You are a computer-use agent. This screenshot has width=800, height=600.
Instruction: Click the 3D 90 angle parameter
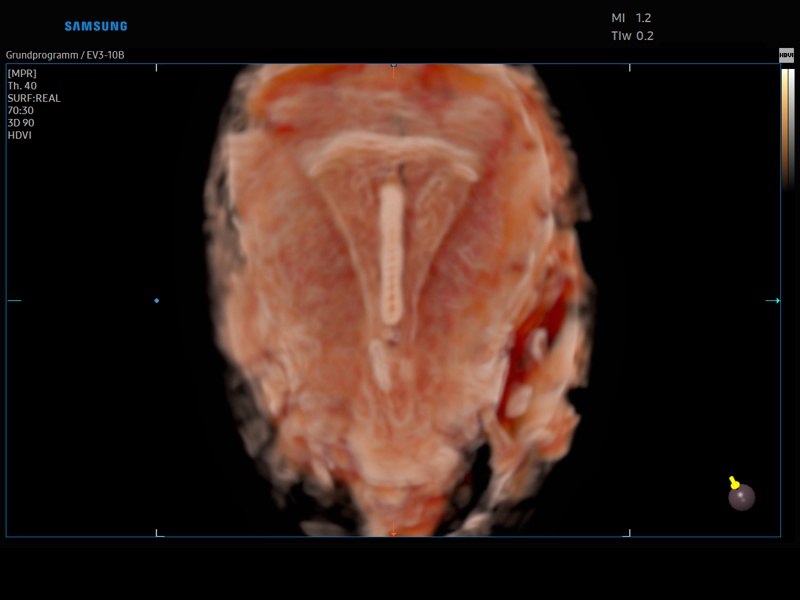tap(21, 123)
